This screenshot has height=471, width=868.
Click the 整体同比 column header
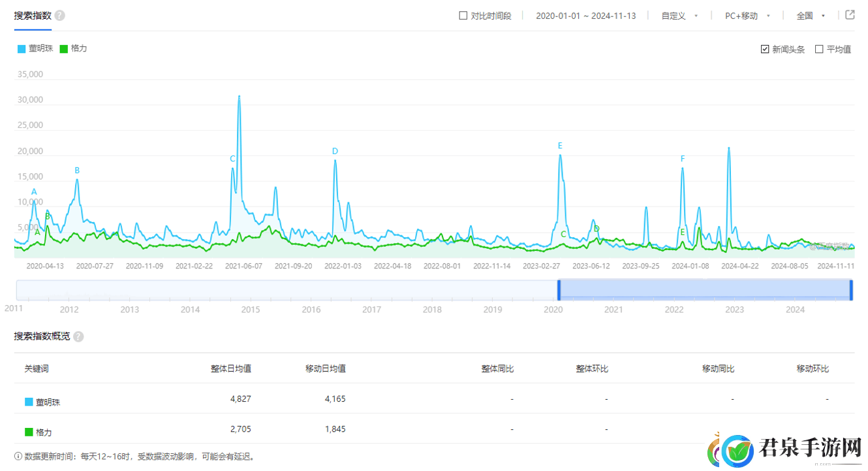(497, 368)
